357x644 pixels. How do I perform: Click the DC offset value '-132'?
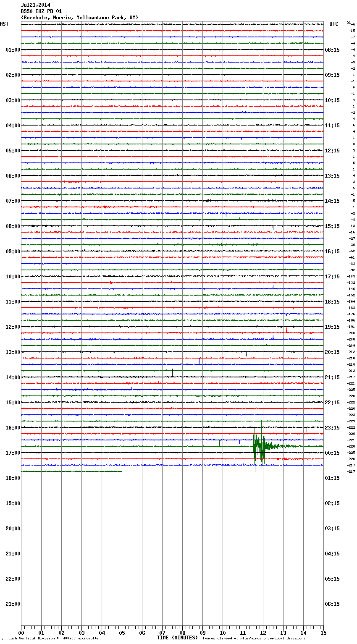point(351,283)
